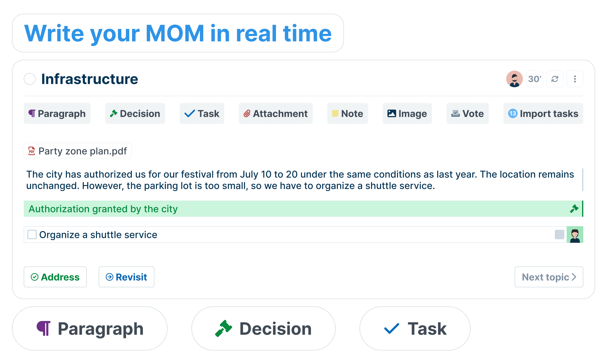Click Import tasks with the 13 badge
The image size is (607, 364).
pos(543,114)
